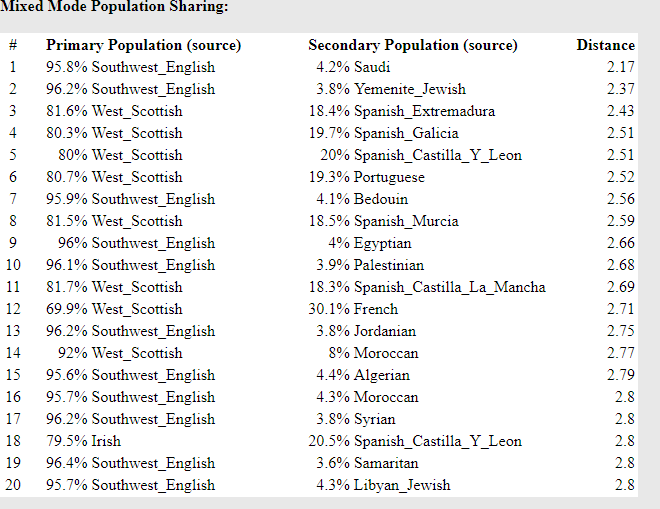Select 19.3% Portuguese in row 6
Image resolution: width=660 pixels, height=509 pixels.
click(367, 177)
